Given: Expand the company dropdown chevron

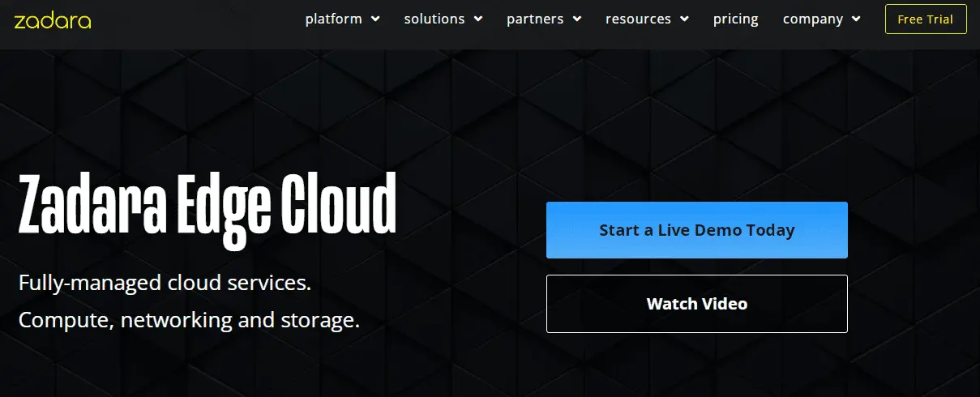Looking at the screenshot, I should pyautogui.click(x=856, y=19).
